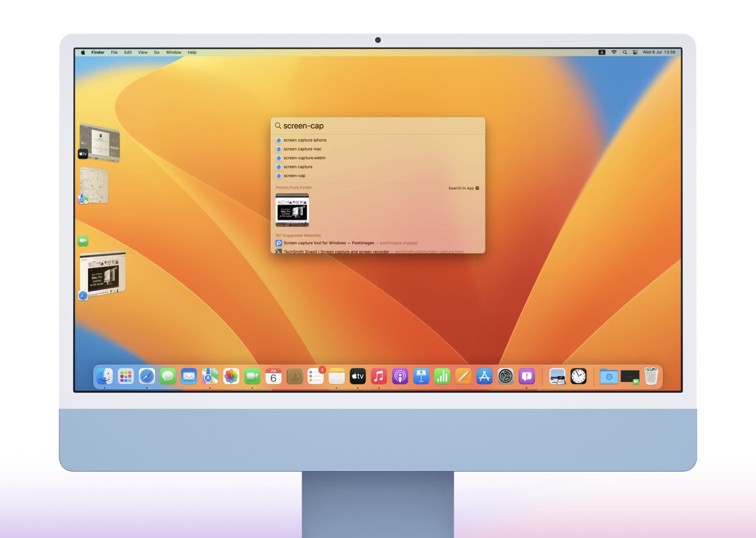Open Apple TV app in dock
The height and width of the screenshot is (538, 756).
(x=358, y=377)
